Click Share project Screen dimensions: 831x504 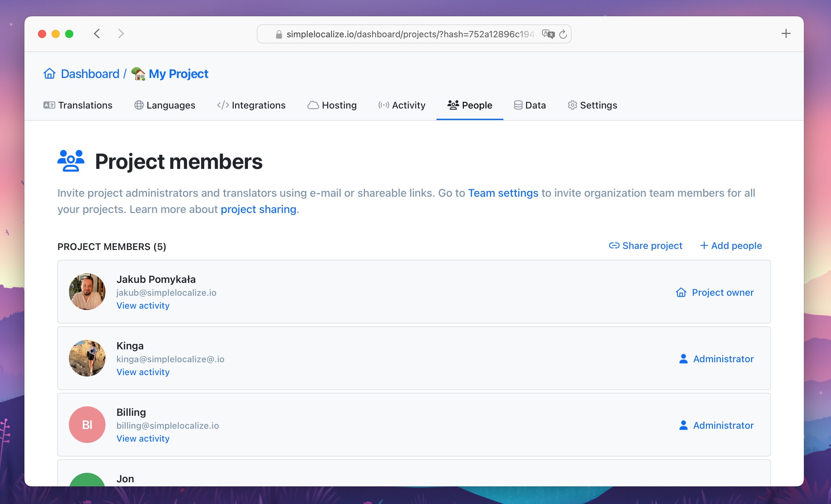645,246
